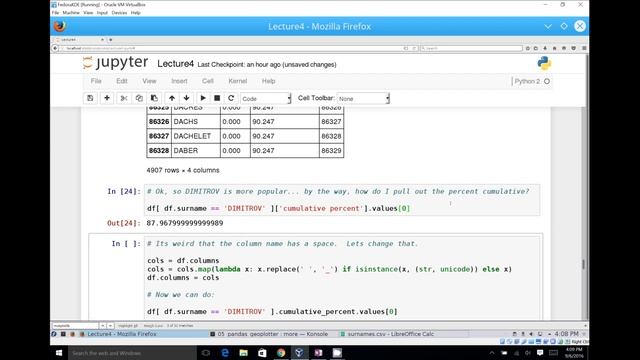The height and width of the screenshot is (360, 640).
Task: Open the Windows action center notification icon
Action: (540, 353)
